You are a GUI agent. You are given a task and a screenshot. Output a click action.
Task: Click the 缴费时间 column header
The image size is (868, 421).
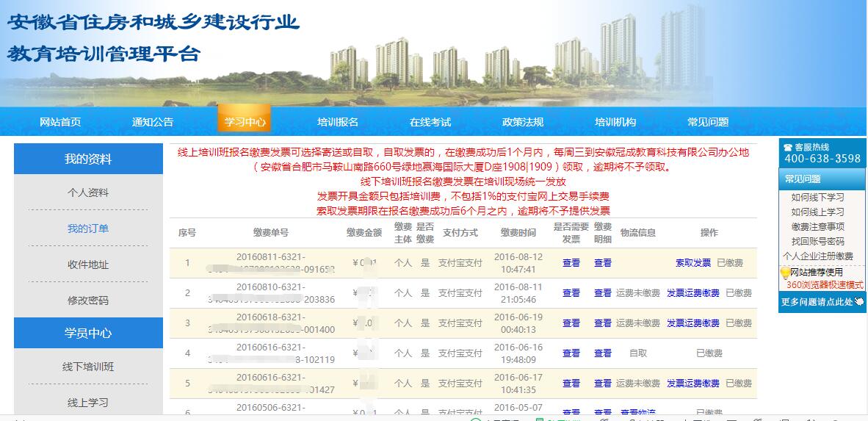coord(518,233)
